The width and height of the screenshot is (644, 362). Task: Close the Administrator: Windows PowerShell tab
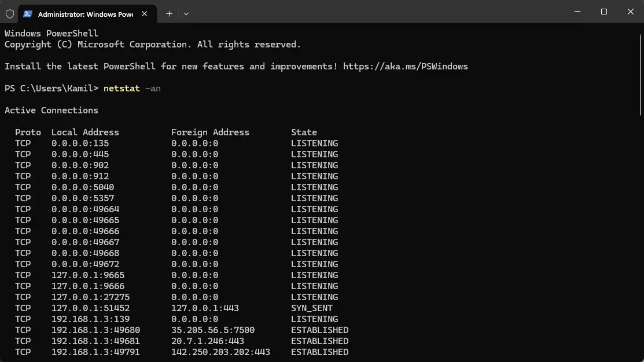click(x=145, y=14)
